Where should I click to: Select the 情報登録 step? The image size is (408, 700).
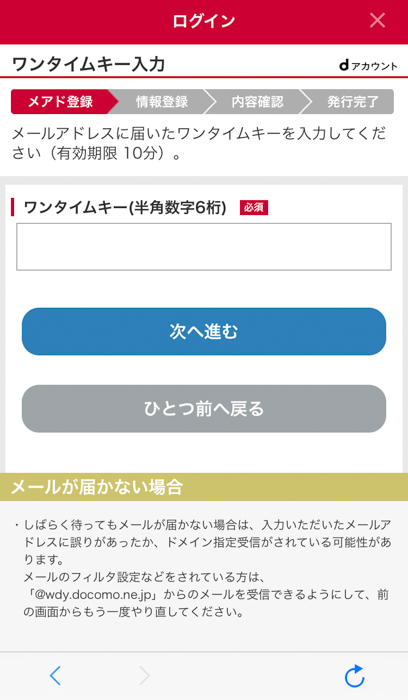click(162, 101)
